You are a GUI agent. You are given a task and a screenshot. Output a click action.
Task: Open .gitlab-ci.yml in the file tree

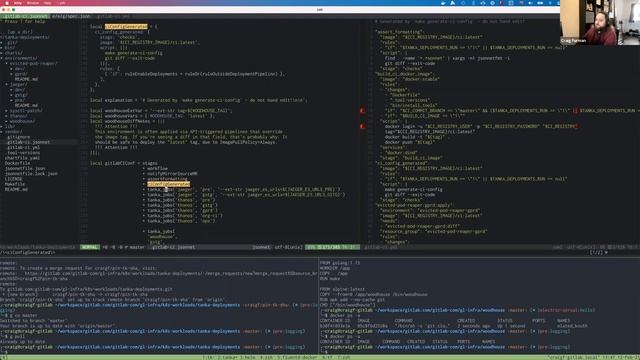click(23, 147)
